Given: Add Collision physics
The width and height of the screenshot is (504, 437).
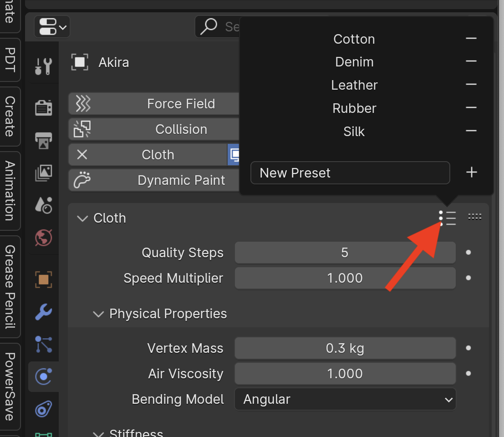Looking at the screenshot, I should pos(153,129).
